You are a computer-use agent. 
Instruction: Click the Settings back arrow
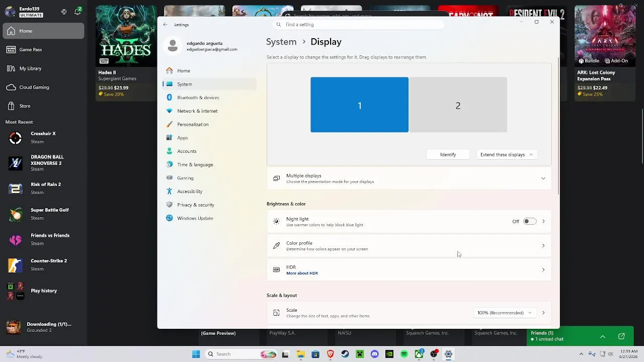coord(165,24)
